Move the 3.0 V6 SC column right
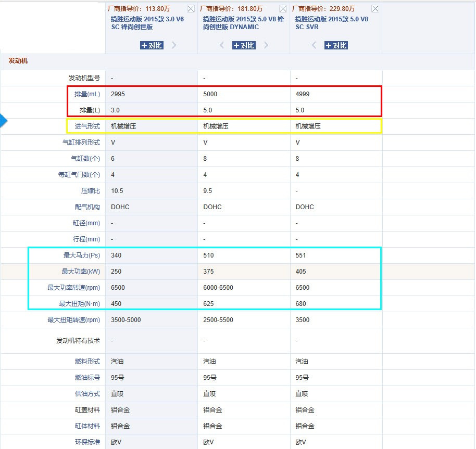 click(174, 45)
